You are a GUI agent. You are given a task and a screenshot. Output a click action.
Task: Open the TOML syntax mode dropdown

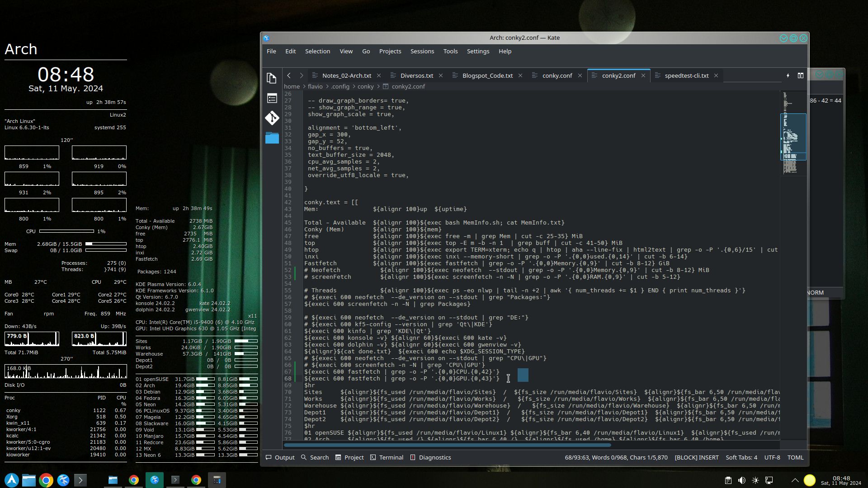pos(795,458)
